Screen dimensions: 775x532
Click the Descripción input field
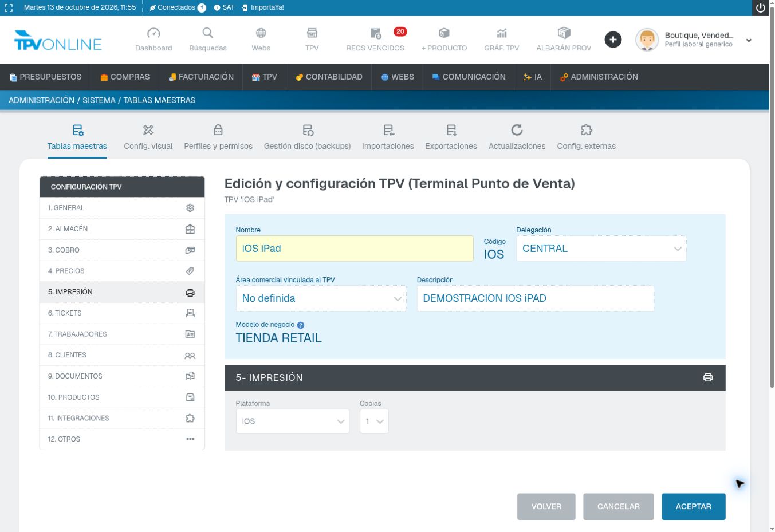[536, 298]
